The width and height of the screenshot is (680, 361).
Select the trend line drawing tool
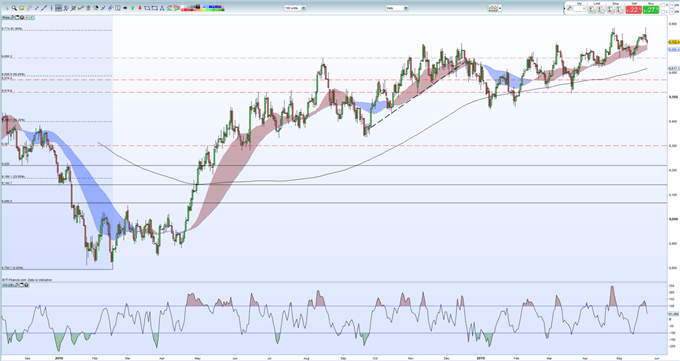[44, 8]
